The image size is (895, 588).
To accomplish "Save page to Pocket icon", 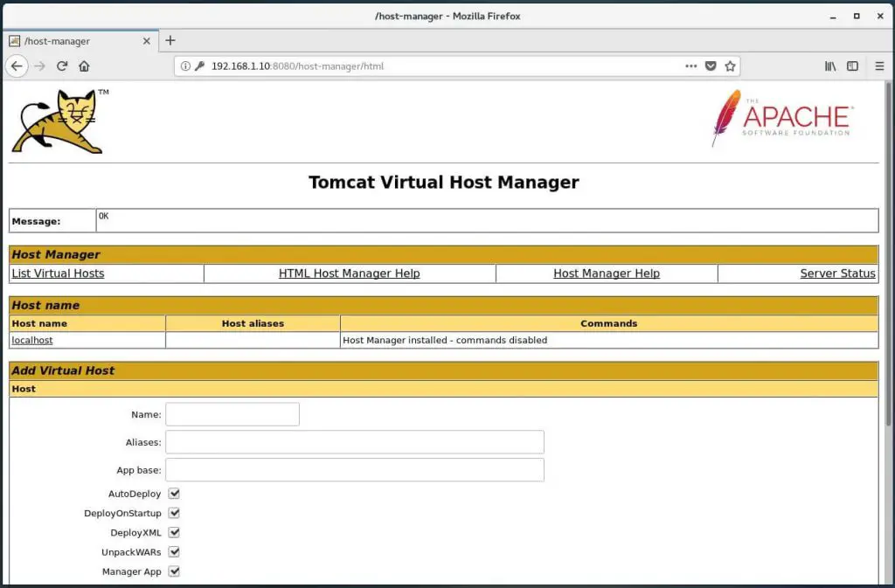I will point(711,66).
